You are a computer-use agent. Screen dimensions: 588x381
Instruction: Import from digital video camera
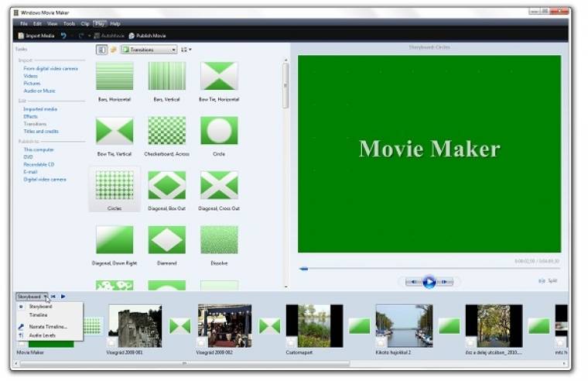pos(50,68)
